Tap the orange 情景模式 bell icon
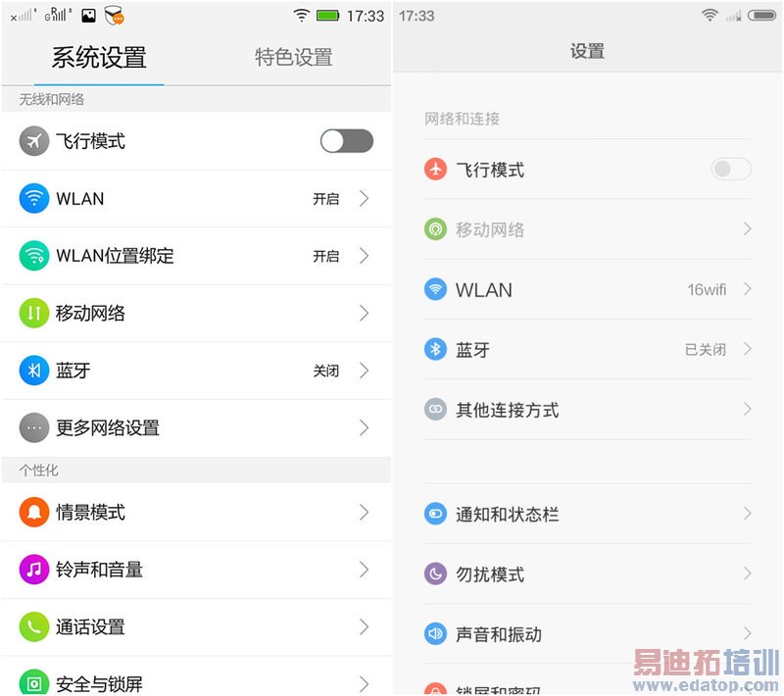Image resolution: width=784 pixels, height=696 pixels. (x=34, y=512)
